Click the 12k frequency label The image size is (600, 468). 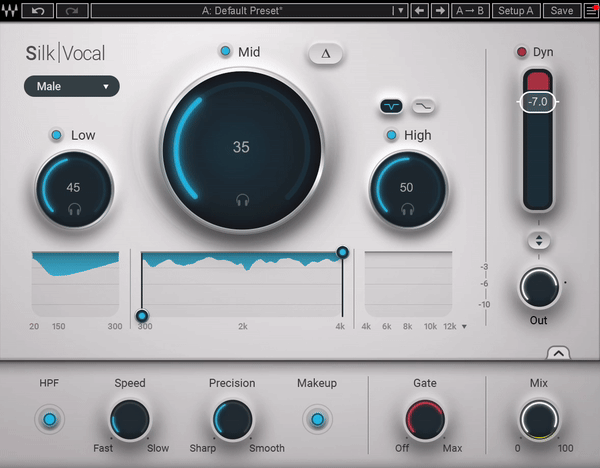(x=450, y=326)
